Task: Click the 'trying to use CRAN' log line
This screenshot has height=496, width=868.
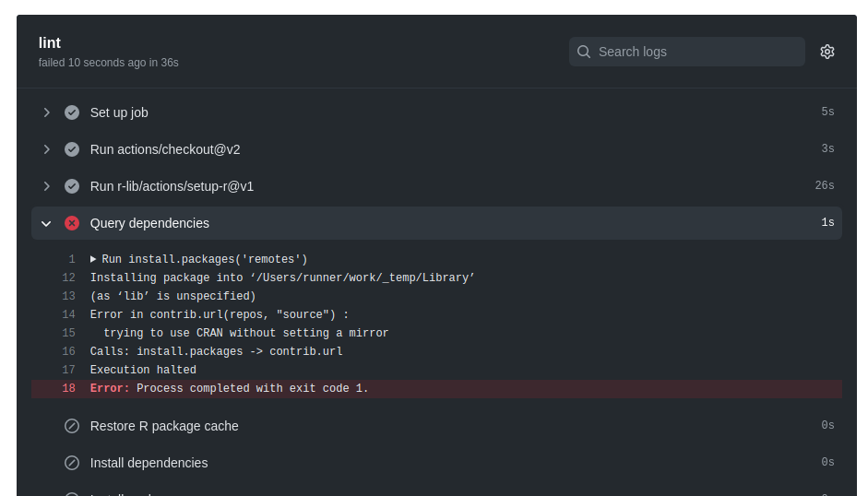Action: coord(245,333)
